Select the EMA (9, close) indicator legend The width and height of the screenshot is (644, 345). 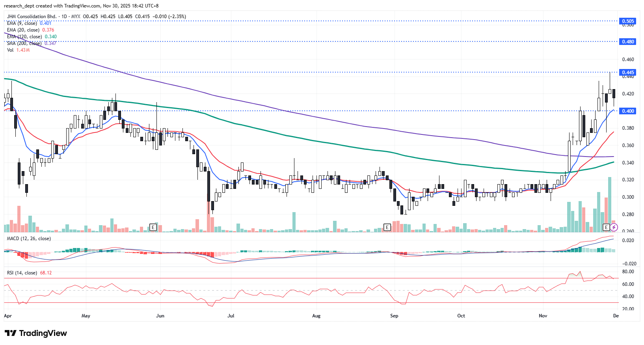[x=23, y=23]
